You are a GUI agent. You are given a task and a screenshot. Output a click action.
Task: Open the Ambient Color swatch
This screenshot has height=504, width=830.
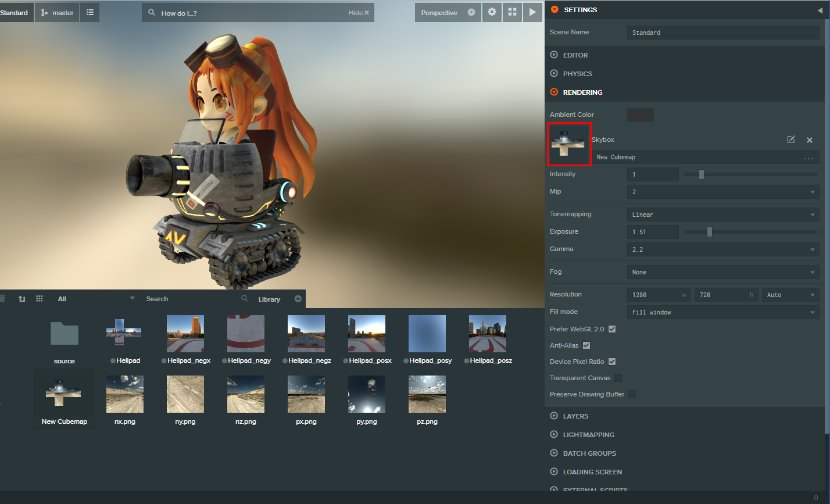[641, 115]
